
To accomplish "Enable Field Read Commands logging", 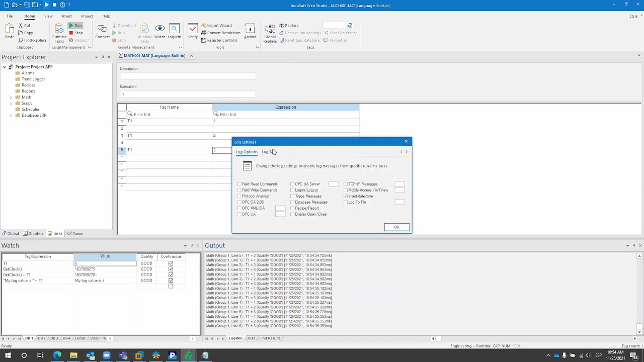I will point(239,184).
